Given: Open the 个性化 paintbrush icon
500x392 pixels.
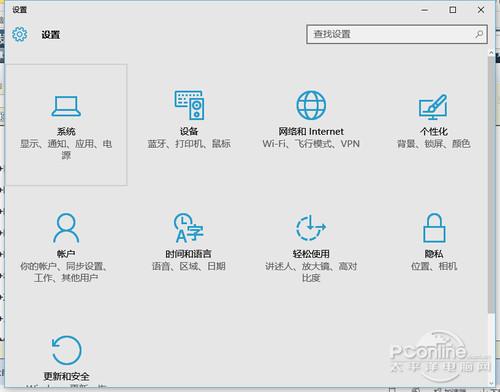Looking at the screenshot, I should (x=433, y=107).
